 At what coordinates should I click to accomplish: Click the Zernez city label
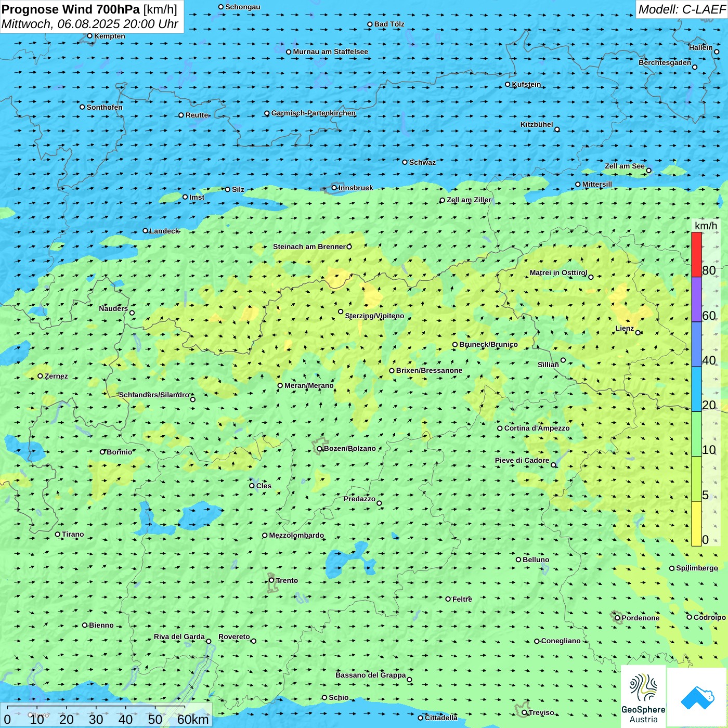(x=56, y=376)
